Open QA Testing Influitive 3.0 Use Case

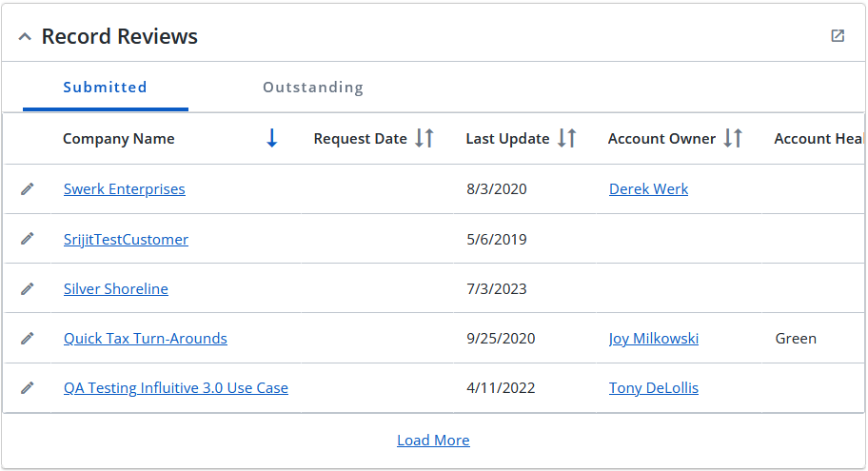click(175, 388)
